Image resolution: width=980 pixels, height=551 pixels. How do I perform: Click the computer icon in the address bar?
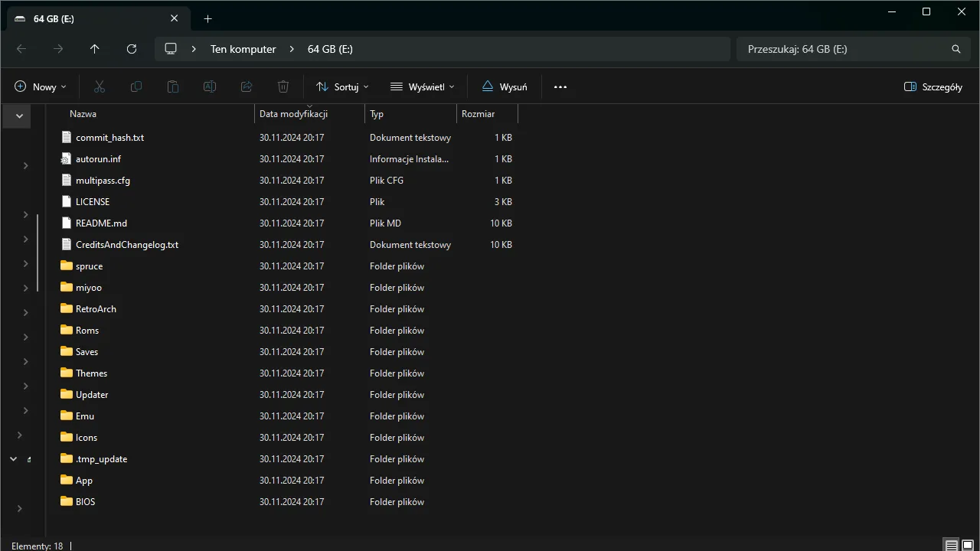point(171,49)
